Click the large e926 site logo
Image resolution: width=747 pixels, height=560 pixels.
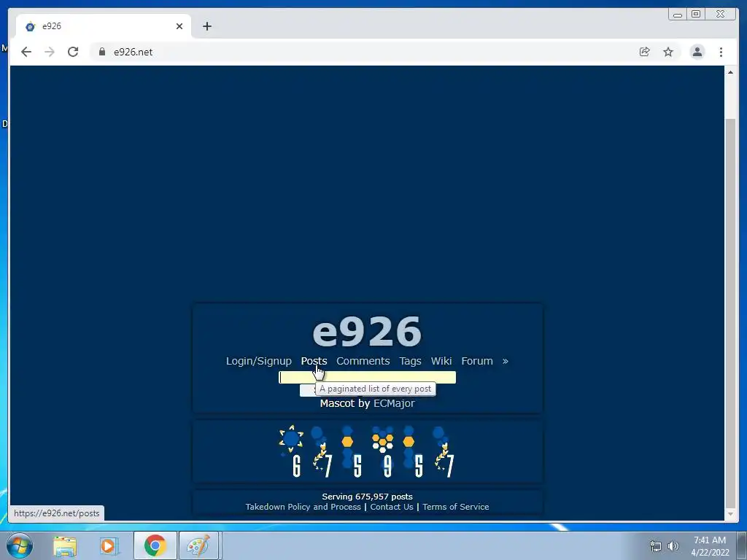[x=367, y=332]
